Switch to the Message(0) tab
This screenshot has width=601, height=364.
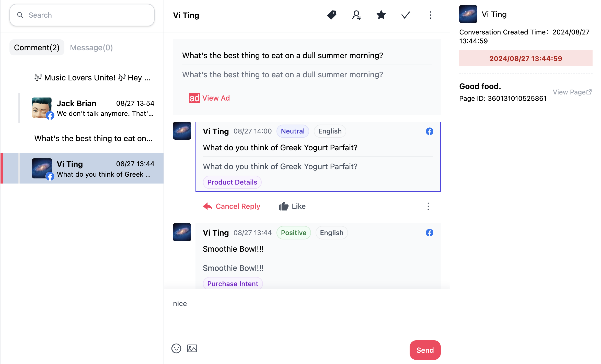(91, 47)
